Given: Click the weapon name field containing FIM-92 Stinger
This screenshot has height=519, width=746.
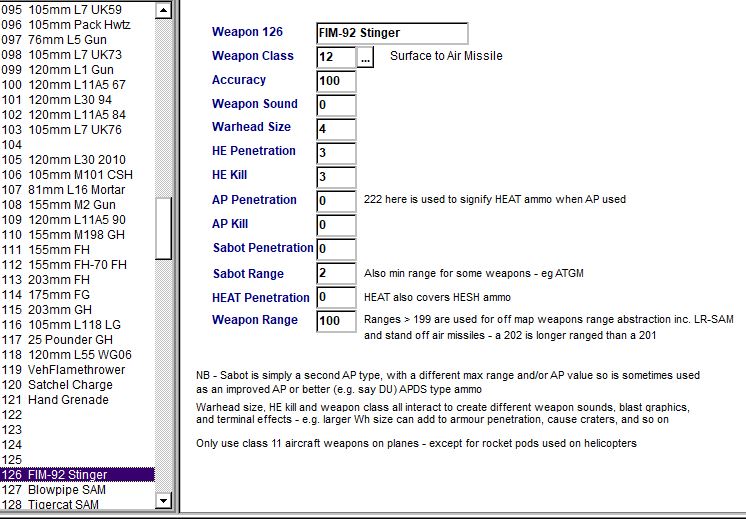Looking at the screenshot, I should (x=391, y=34).
